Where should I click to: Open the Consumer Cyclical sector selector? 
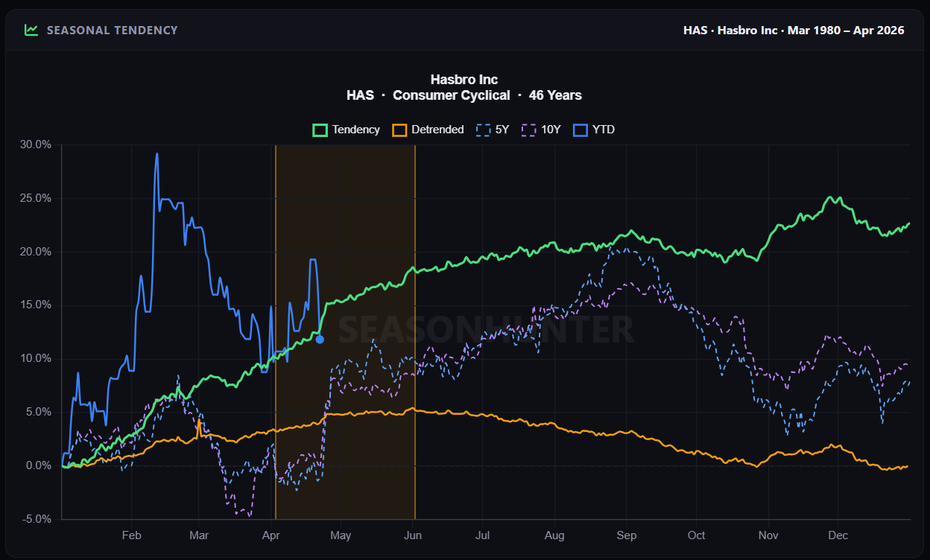click(x=451, y=95)
